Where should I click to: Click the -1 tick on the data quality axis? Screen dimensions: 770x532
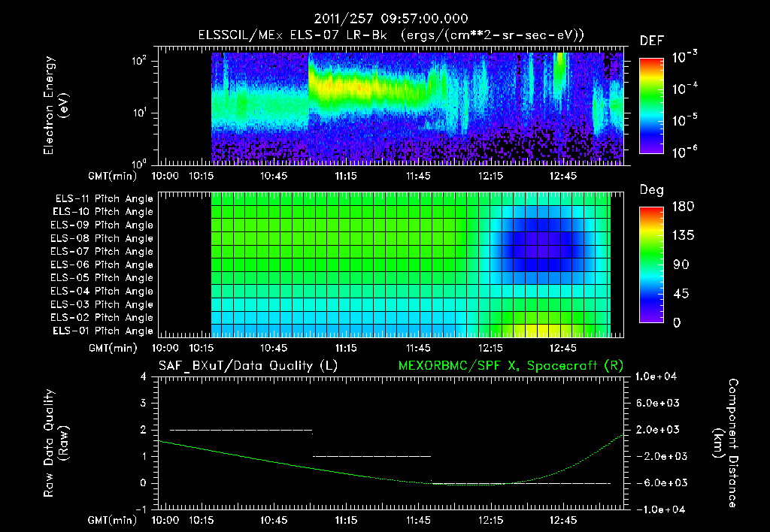click(141, 509)
